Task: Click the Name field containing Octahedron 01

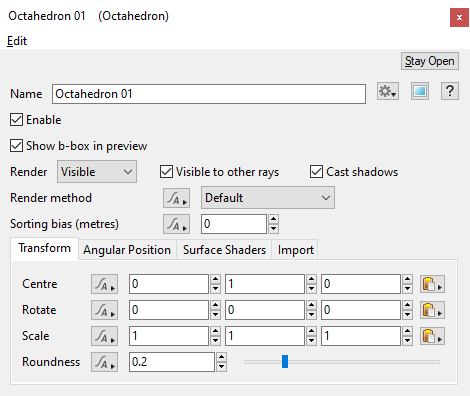Action: pyautogui.click(x=209, y=94)
